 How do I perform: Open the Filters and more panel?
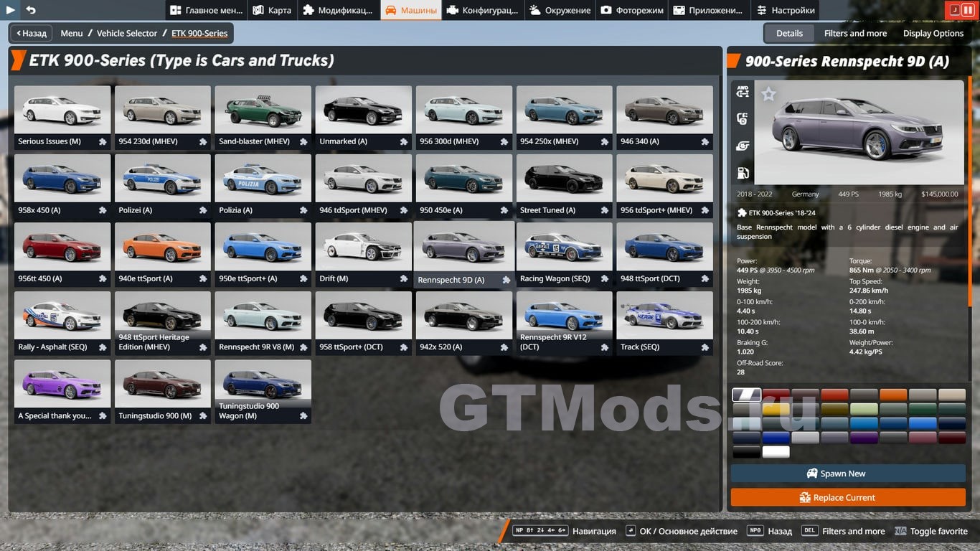click(x=855, y=33)
